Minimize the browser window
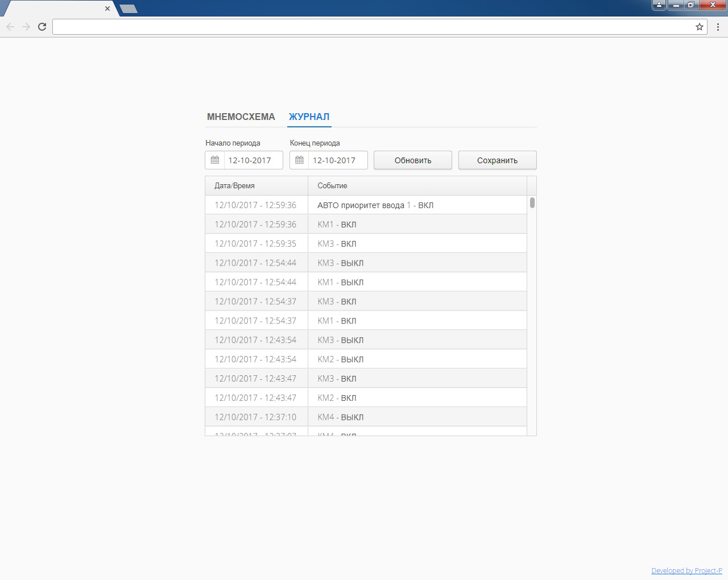The height and width of the screenshot is (580, 728). 676,5
